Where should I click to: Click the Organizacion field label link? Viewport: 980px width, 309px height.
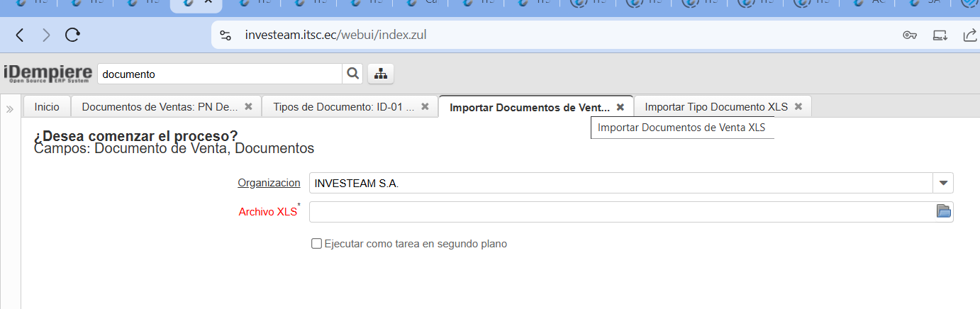tap(269, 183)
